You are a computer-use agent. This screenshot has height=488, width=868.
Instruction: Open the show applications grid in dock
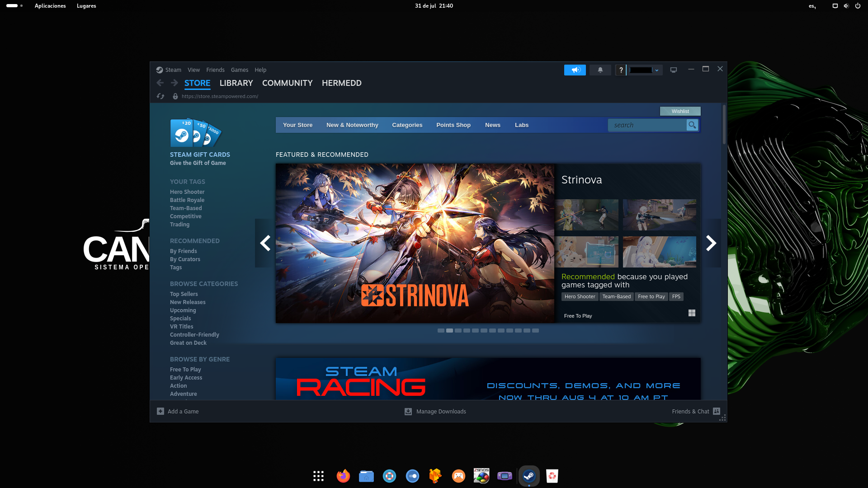(318, 476)
